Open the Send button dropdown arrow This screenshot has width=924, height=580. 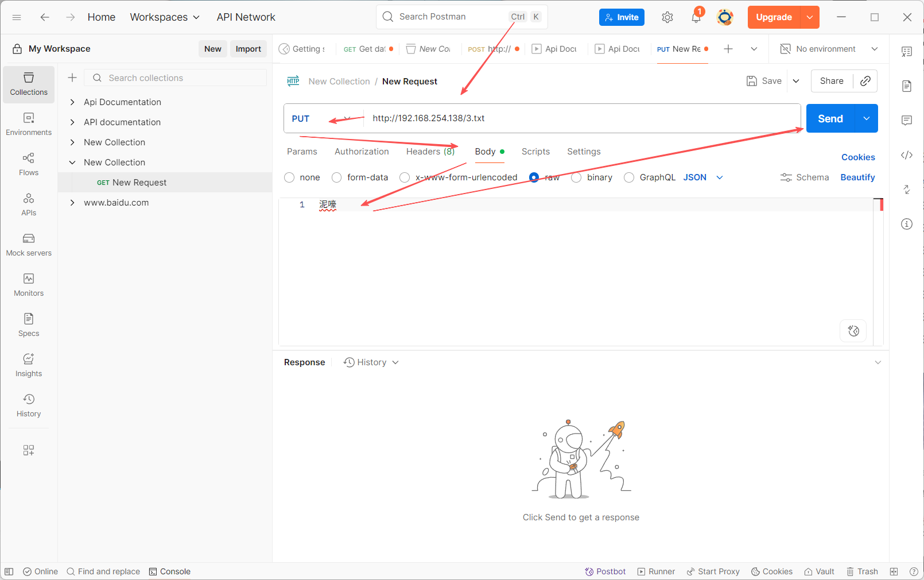coord(867,118)
